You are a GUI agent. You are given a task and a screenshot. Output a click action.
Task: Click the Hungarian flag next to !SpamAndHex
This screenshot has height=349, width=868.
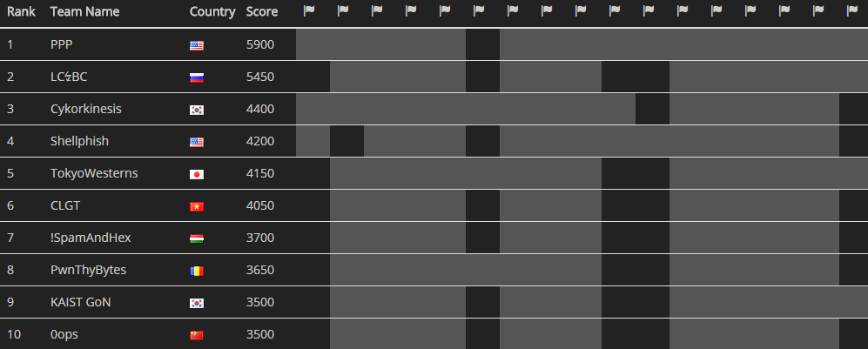(x=197, y=238)
